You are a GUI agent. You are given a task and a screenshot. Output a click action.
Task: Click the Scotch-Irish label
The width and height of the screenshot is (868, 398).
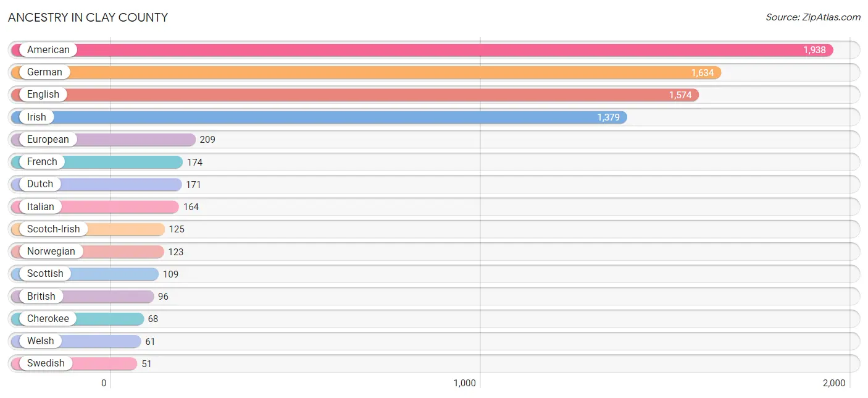(53, 229)
